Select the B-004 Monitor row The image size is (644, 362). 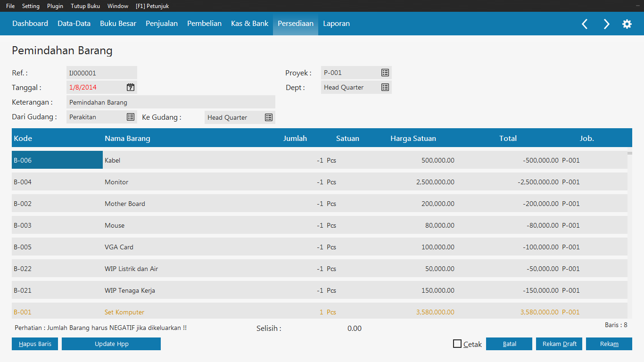(189, 182)
